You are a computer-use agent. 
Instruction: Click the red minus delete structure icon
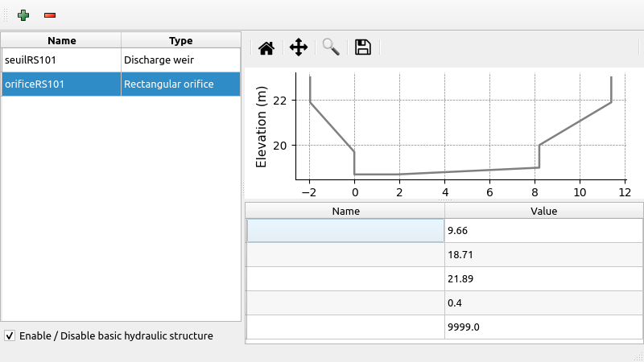point(50,15)
